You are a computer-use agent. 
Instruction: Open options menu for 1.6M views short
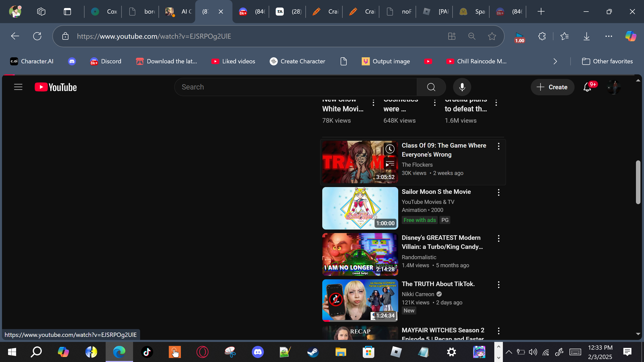(x=496, y=103)
